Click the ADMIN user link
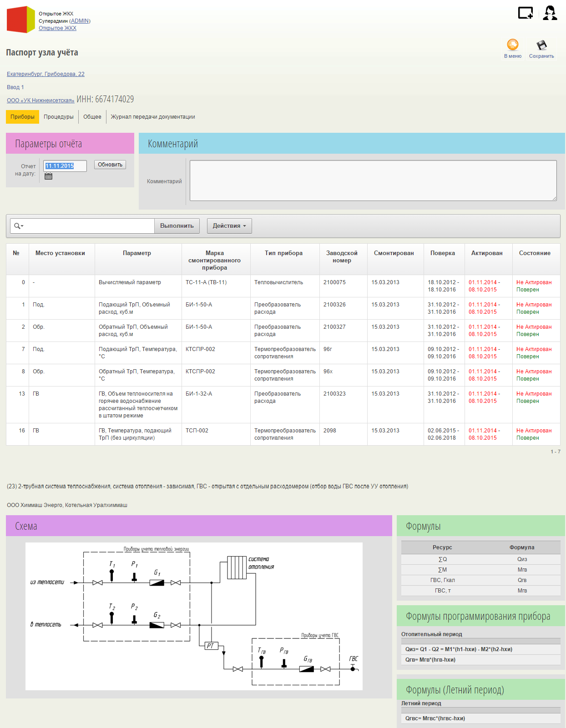Image resolution: width=566 pixels, height=728 pixels. tap(80, 21)
